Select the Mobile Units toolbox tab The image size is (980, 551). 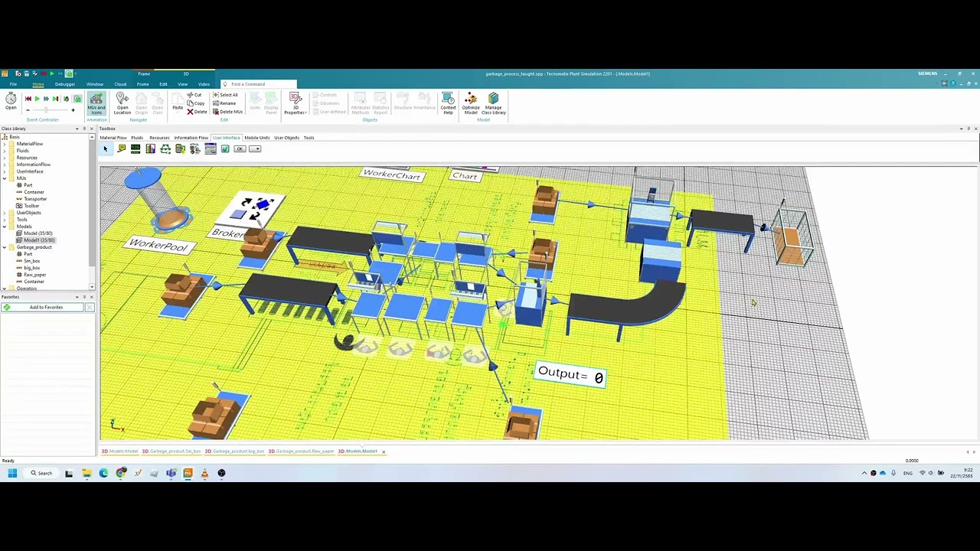pos(257,138)
